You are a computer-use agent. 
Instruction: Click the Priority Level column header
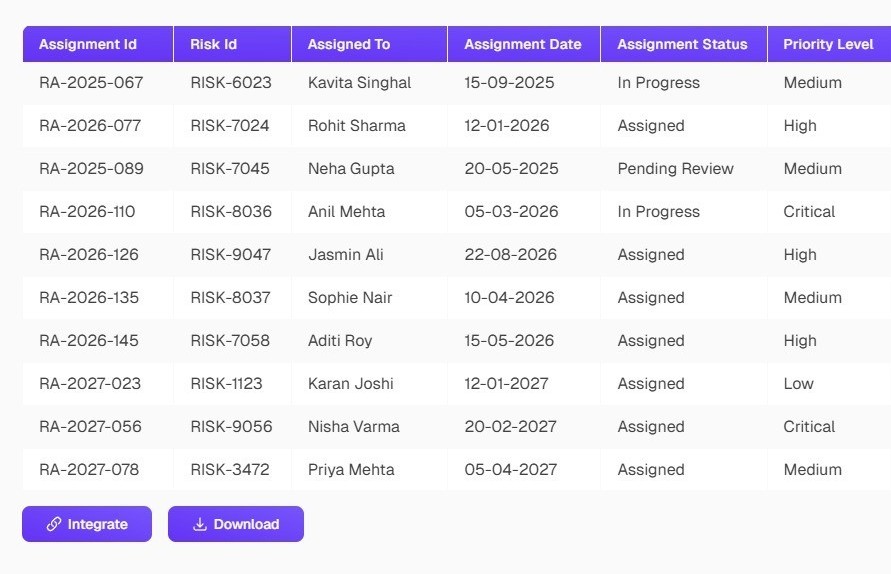pos(830,44)
